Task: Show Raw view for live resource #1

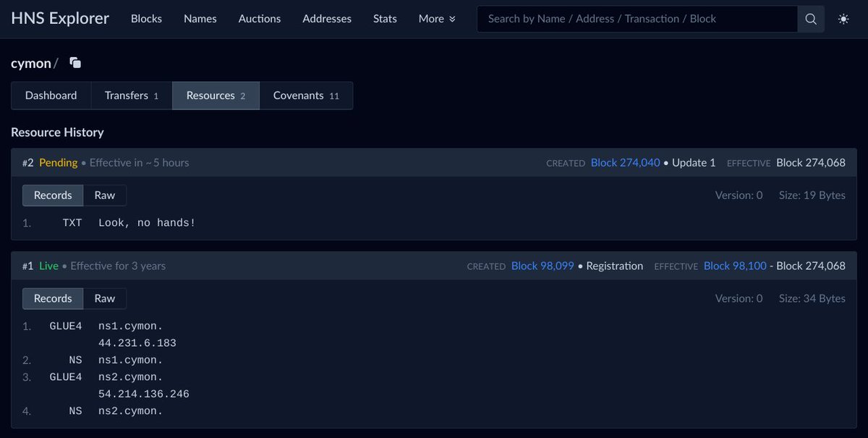Action: 105,298
